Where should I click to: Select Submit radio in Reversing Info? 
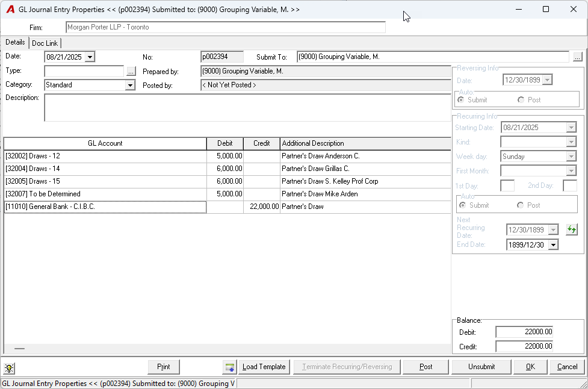click(x=461, y=100)
